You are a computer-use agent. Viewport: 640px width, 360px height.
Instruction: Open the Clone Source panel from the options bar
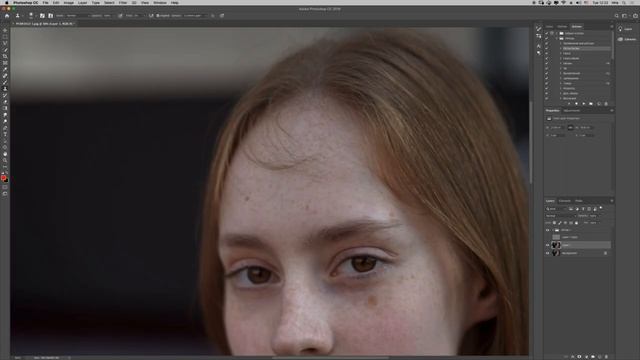51,16
